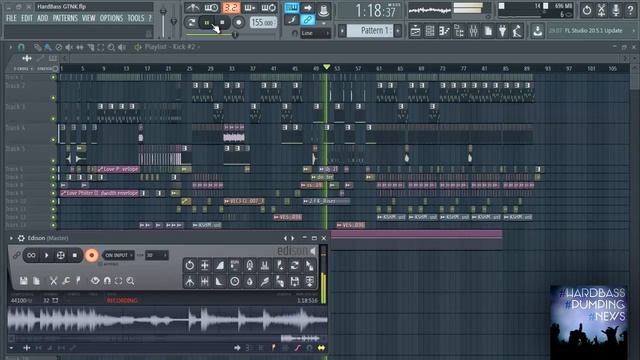
Task: Open the Mixer icon
Action: pos(473,31)
